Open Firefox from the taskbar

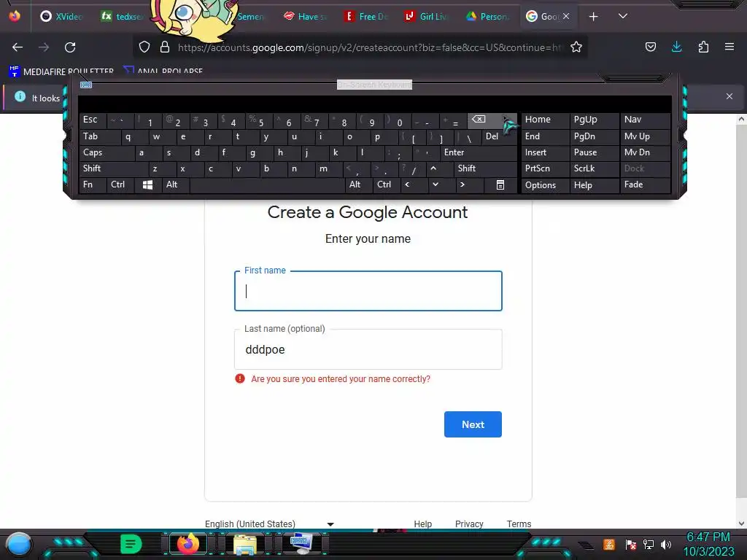point(187,544)
